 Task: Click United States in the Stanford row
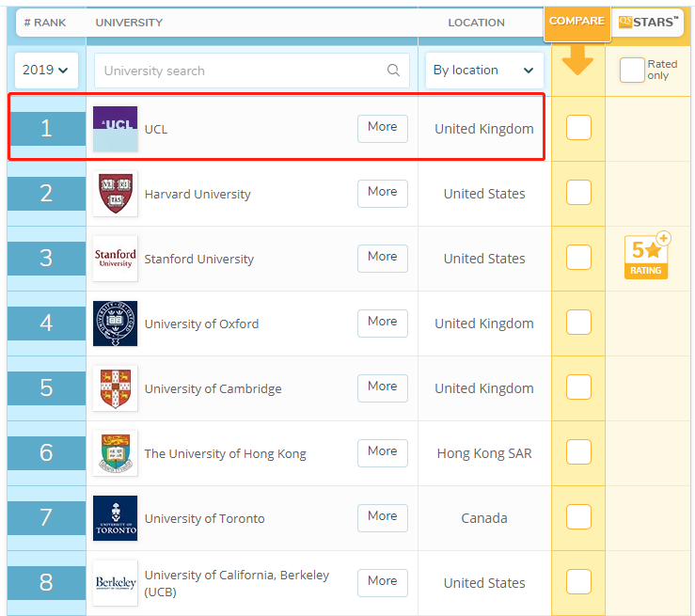click(x=484, y=259)
